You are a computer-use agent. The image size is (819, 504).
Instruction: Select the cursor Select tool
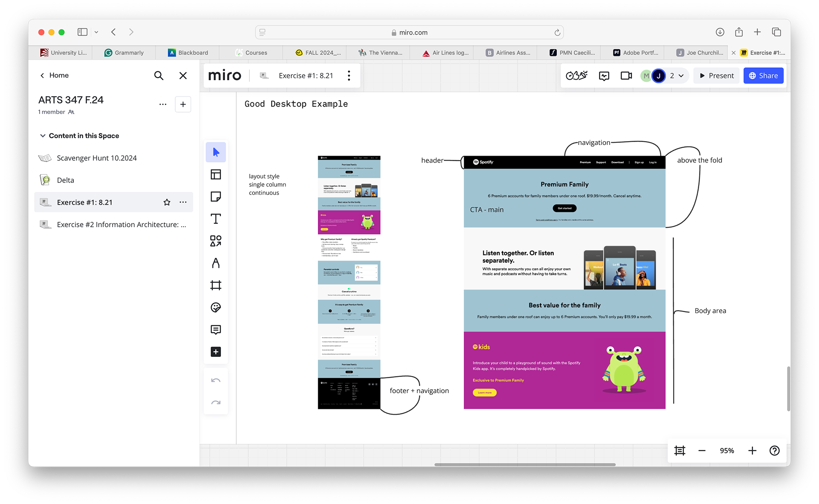click(216, 152)
